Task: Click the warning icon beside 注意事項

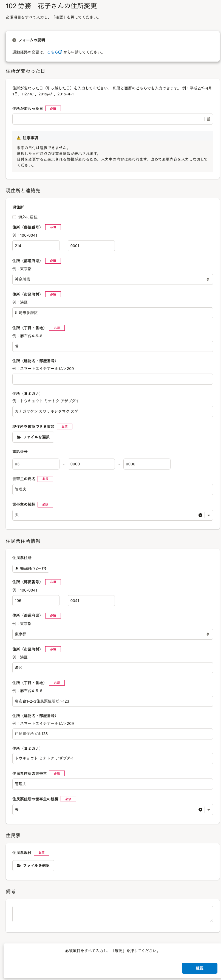Action: pyautogui.click(x=19, y=138)
